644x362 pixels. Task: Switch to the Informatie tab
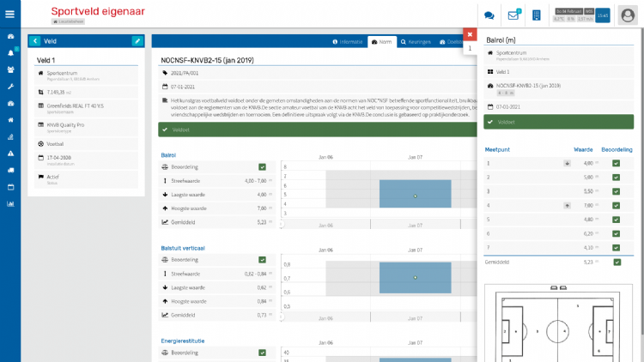(348, 41)
